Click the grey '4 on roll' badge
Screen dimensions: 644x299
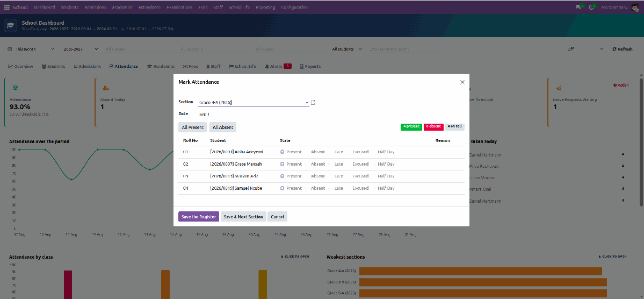coord(454,127)
